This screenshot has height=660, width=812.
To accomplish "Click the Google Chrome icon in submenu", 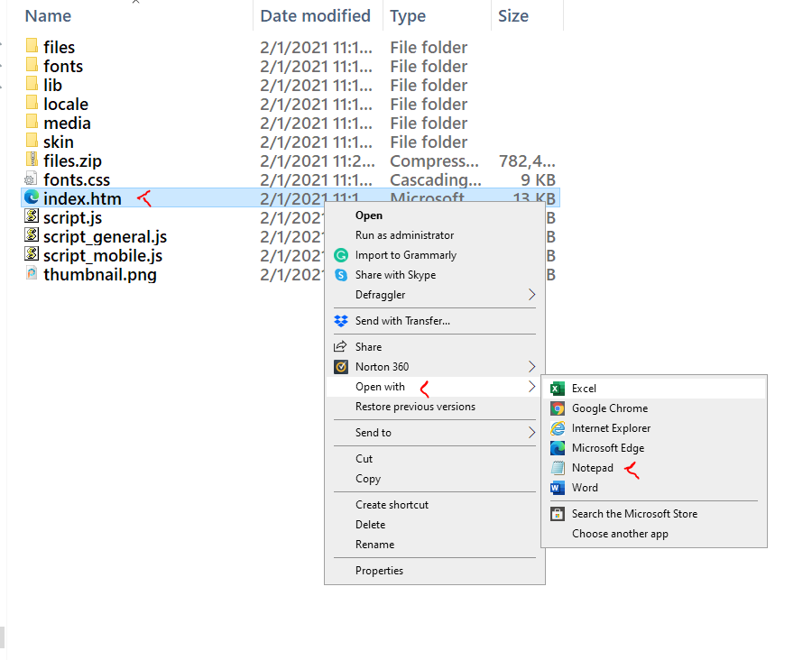I will click(x=558, y=408).
